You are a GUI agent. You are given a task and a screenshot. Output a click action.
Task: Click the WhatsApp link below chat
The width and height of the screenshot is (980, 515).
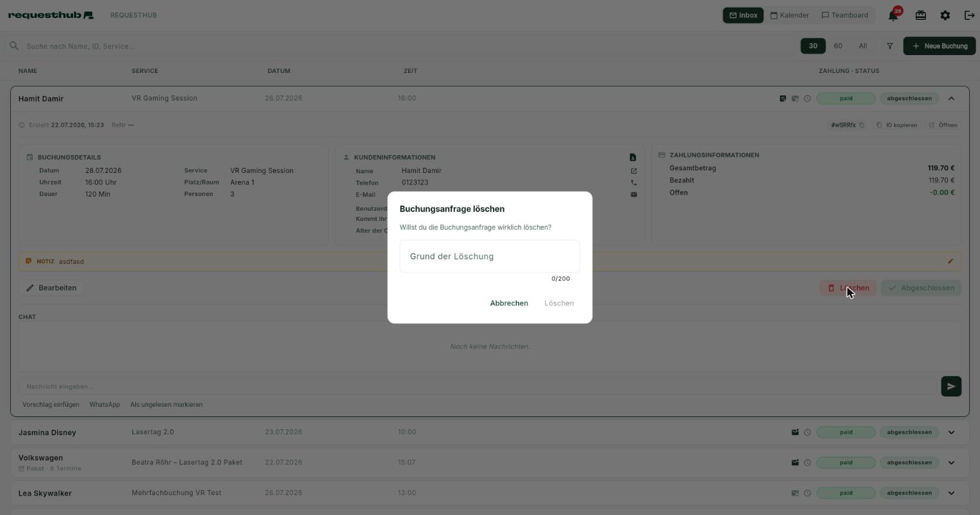coord(104,405)
